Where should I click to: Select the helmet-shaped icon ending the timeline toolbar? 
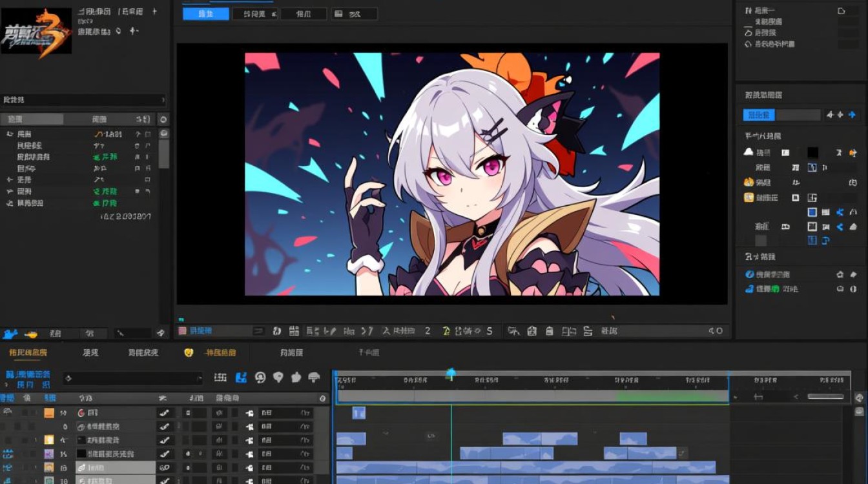[315, 378]
